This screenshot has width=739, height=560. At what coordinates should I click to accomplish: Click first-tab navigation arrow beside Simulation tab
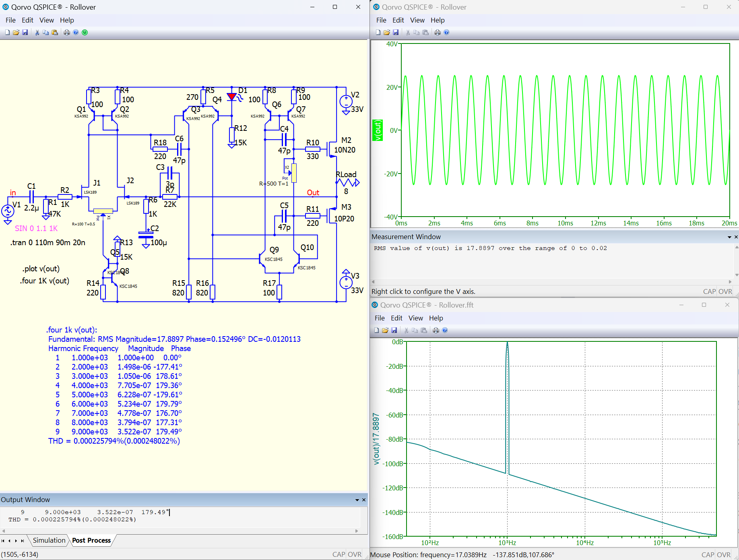point(3,541)
